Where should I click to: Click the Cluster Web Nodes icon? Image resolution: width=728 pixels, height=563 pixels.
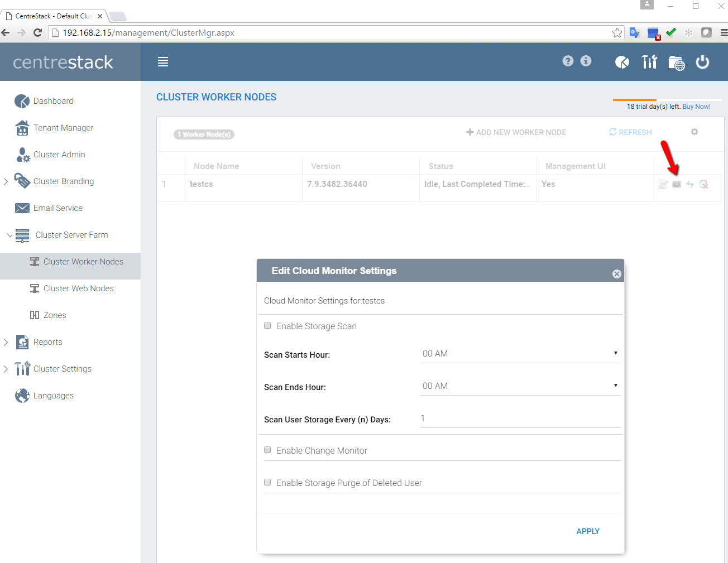(35, 288)
